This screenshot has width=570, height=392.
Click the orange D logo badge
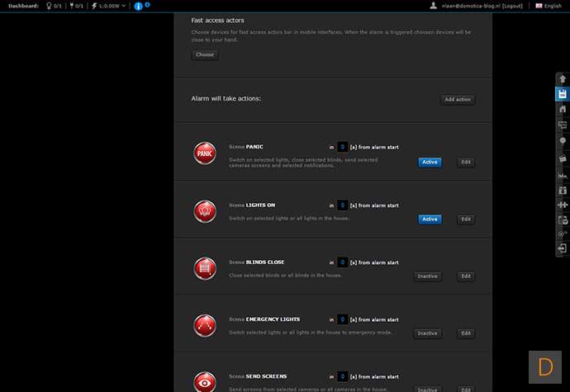tap(545, 367)
